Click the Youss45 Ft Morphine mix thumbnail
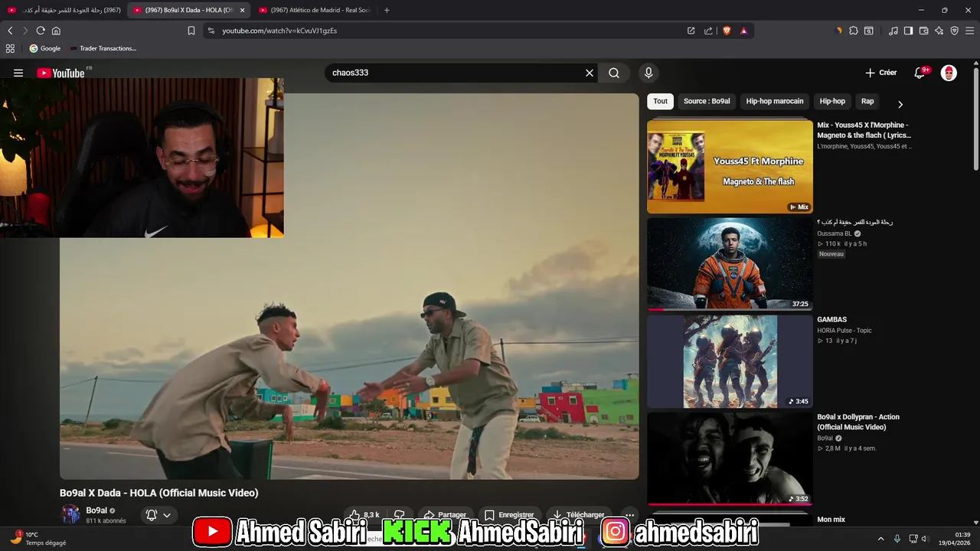 [730, 166]
